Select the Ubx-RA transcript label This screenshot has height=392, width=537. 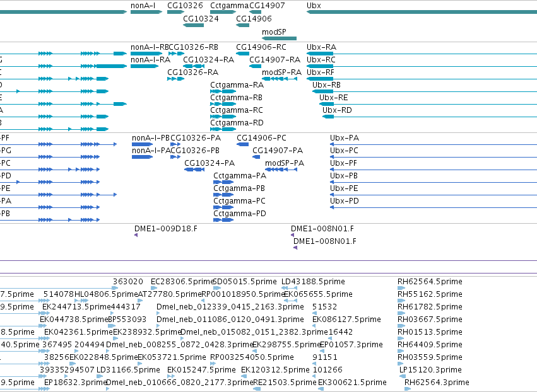pyautogui.click(x=321, y=47)
